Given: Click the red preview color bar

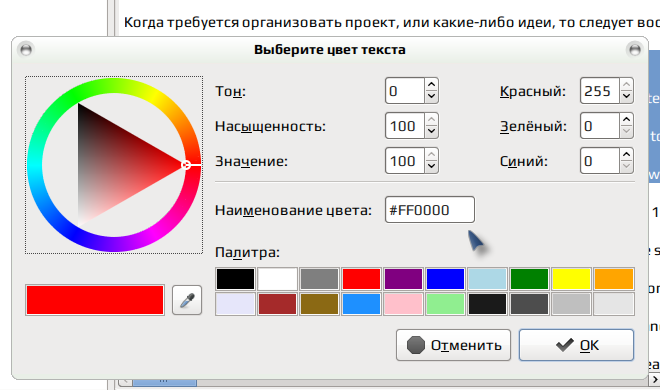Looking at the screenshot, I should [95, 300].
